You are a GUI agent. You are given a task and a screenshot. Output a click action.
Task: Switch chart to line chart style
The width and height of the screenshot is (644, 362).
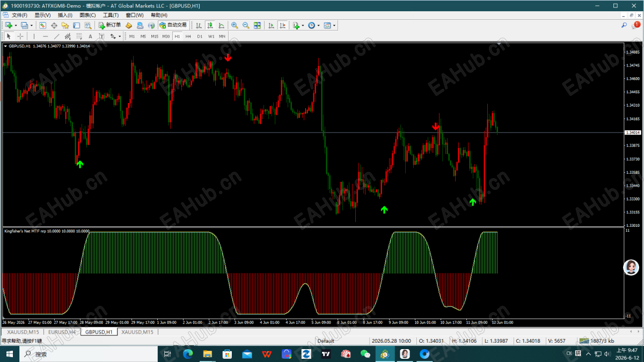pyautogui.click(x=221, y=25)
